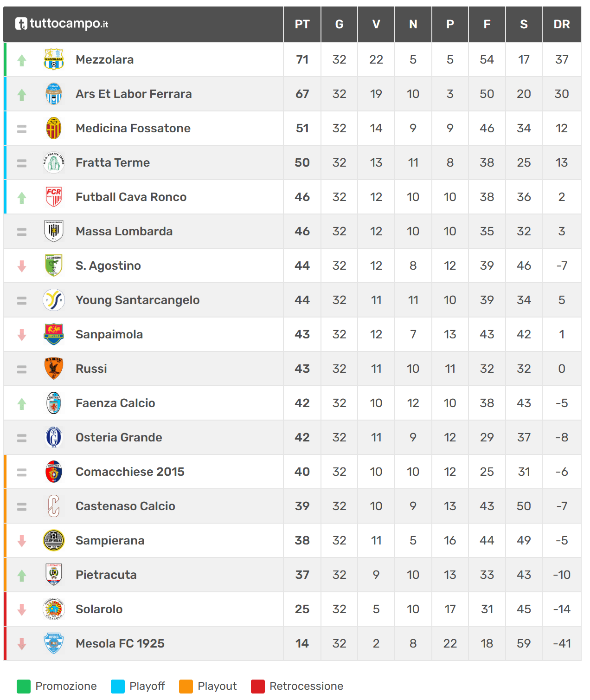Viewport: 590px width, 700px height.
Task: Click the Young Santarcangelo team logo
Action: [x=54, y=300]
